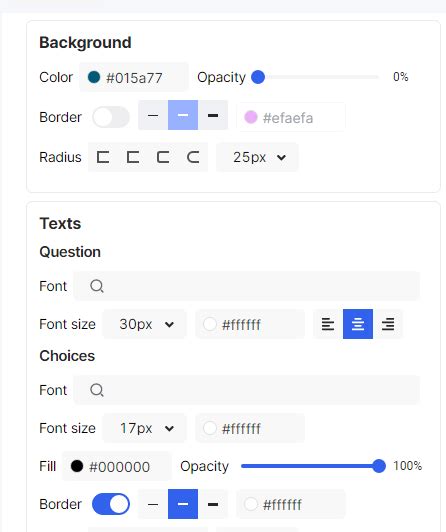Click the Fill opacity slider handle
446x532 pixels.
pos(379,466)
